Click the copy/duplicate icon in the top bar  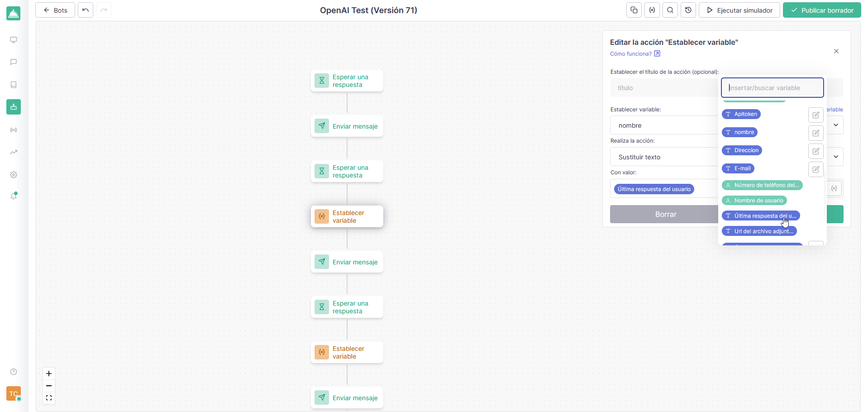[634, 10]
